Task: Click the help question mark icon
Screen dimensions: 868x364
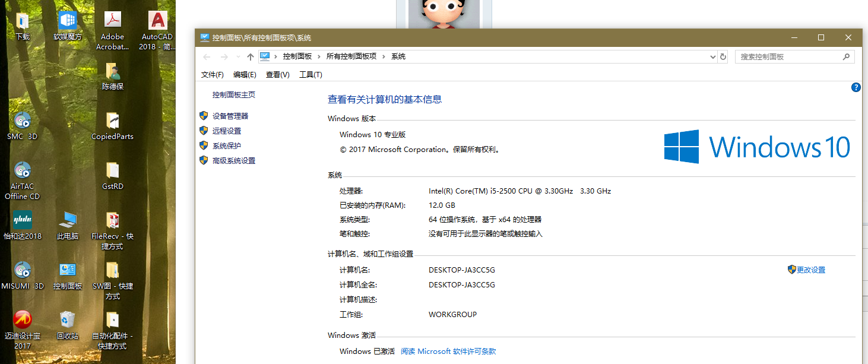Action: pyautogui.click(x=856, y=87)
